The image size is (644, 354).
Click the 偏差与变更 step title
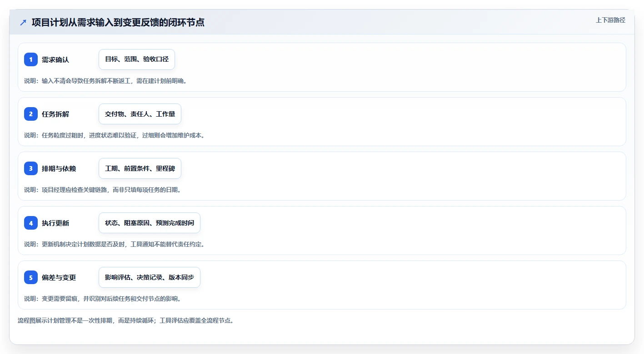click(59, 277)
